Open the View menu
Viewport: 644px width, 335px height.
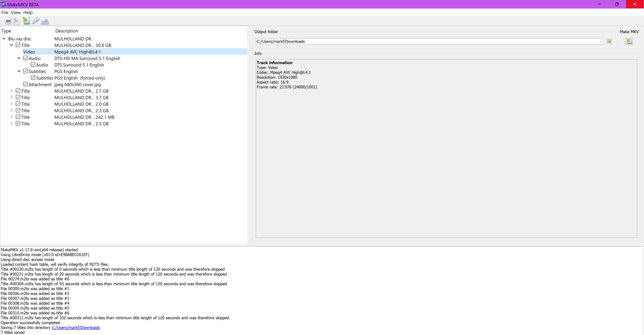pos(16,13)
